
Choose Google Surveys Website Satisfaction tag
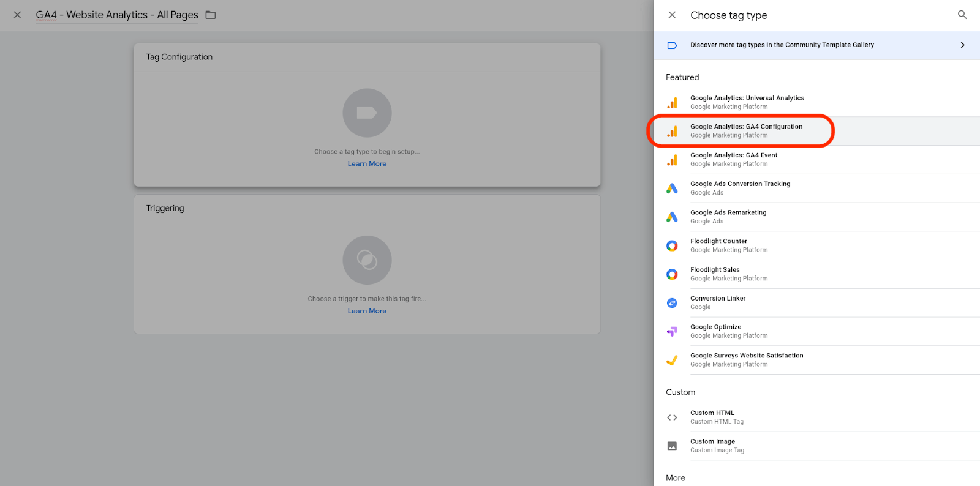(816, 361)
